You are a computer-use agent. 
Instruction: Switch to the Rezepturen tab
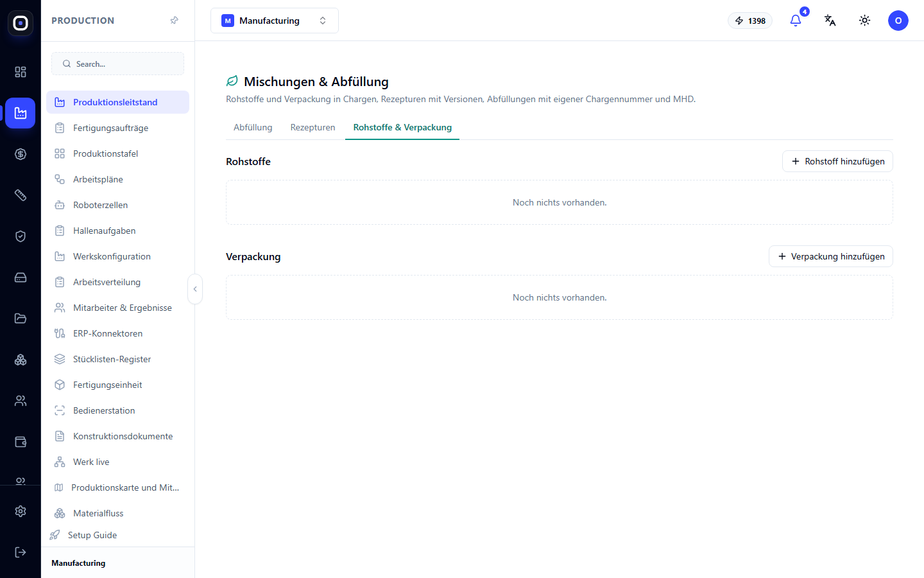pyautogui.click(x=312, y=127)
